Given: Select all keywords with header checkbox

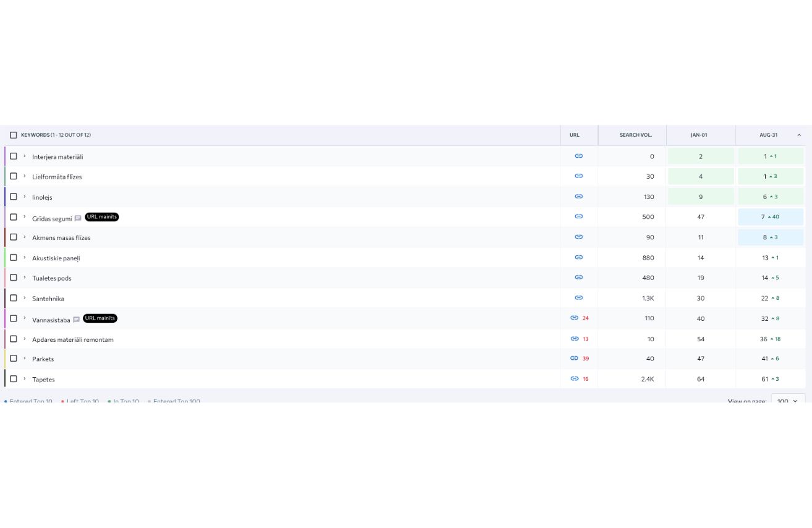Looking at the screenshot, I should coord(14,135).
